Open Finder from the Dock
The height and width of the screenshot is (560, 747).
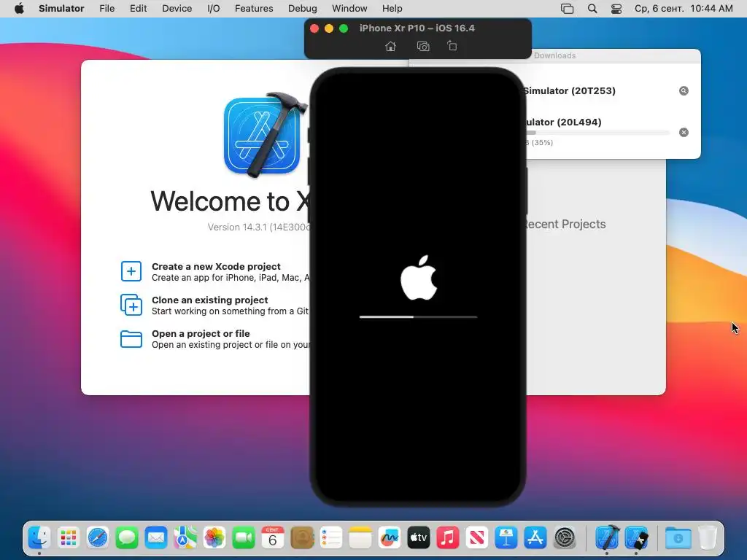coord(39,538)
